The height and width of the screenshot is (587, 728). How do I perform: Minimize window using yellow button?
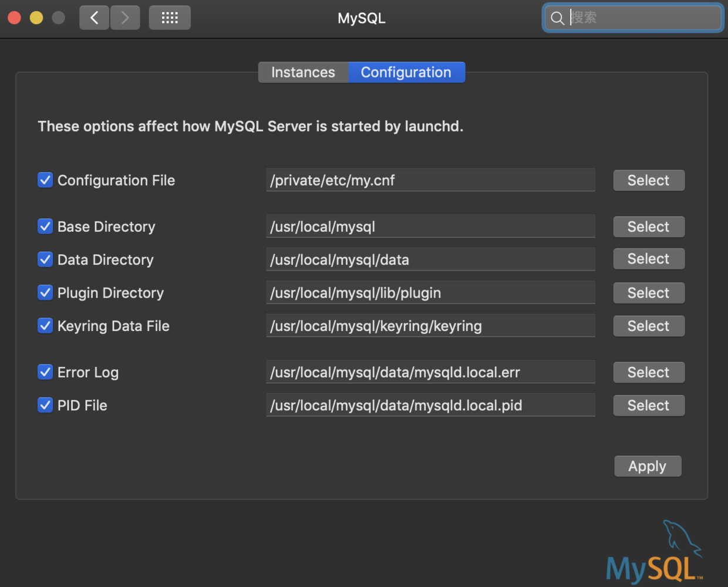36,18
